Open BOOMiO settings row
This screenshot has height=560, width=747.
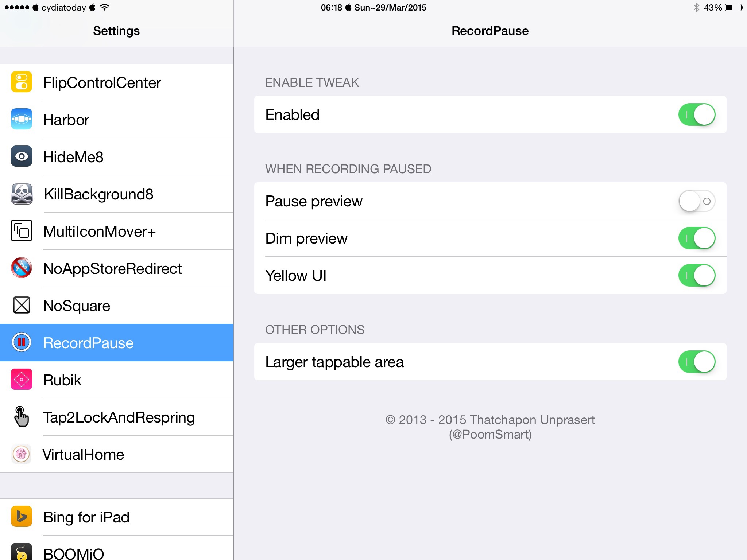(x=117, y=548)
